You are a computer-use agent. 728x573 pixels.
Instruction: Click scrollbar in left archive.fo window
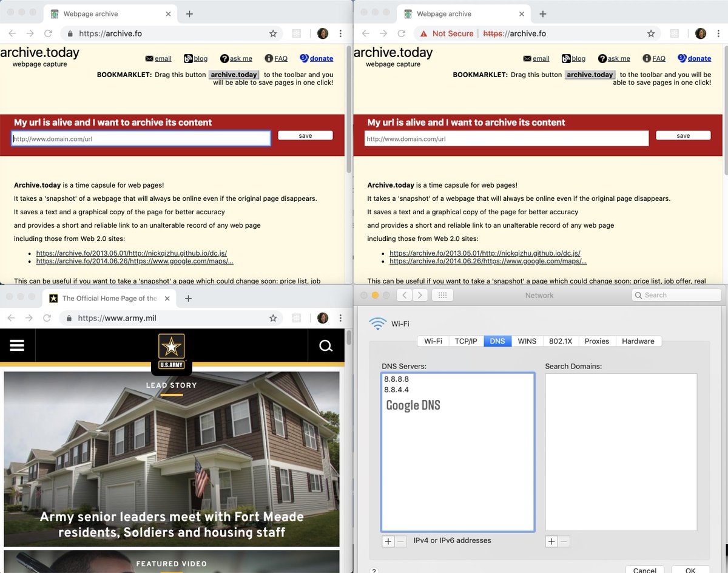[x=349, y=109]
